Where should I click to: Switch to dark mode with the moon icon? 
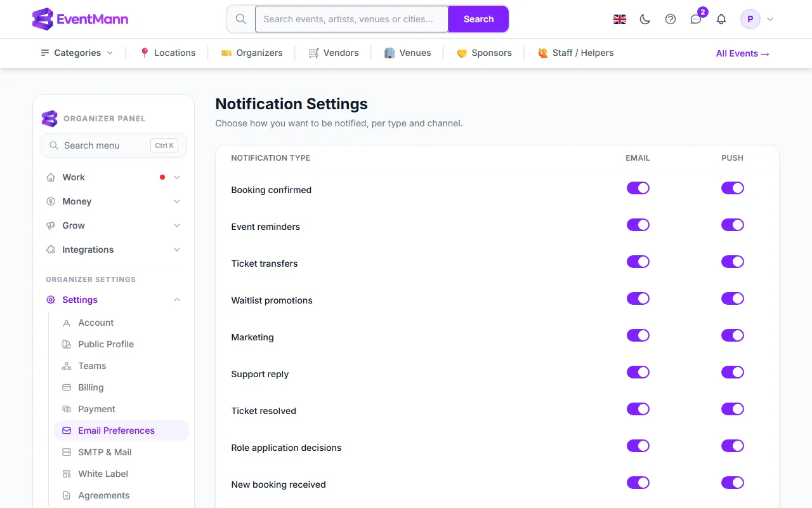click(645, 19)
